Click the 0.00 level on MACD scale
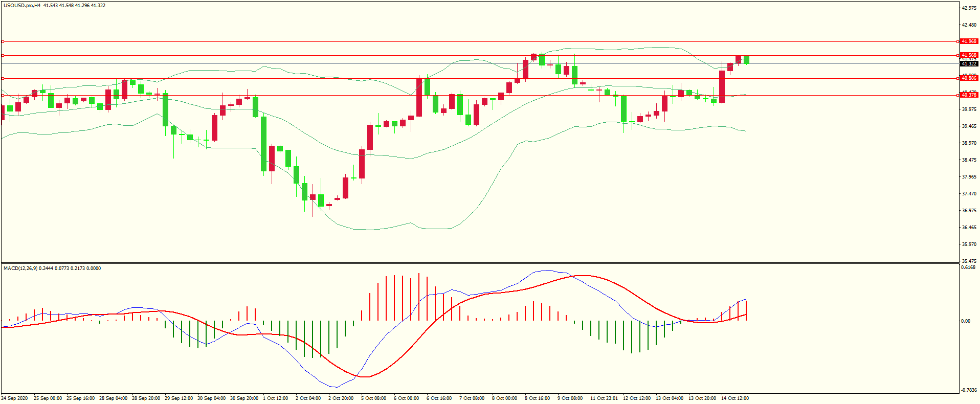This screenshot has height=404, width=980. pos(966,321)
